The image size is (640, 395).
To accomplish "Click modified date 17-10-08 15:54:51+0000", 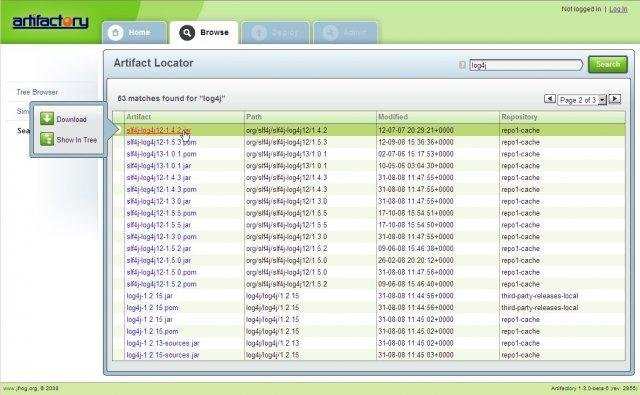I will tap(416, 213).
